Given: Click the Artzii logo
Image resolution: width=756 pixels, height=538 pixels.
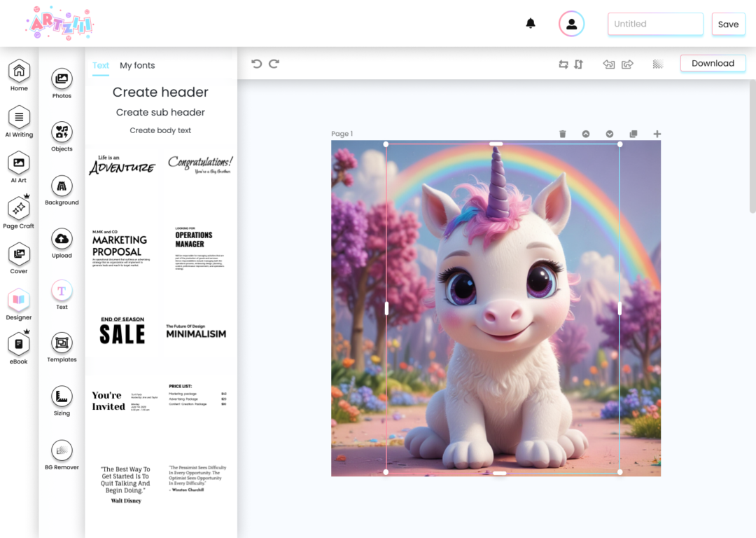Looking at the screenshot, I should [60, 23].
